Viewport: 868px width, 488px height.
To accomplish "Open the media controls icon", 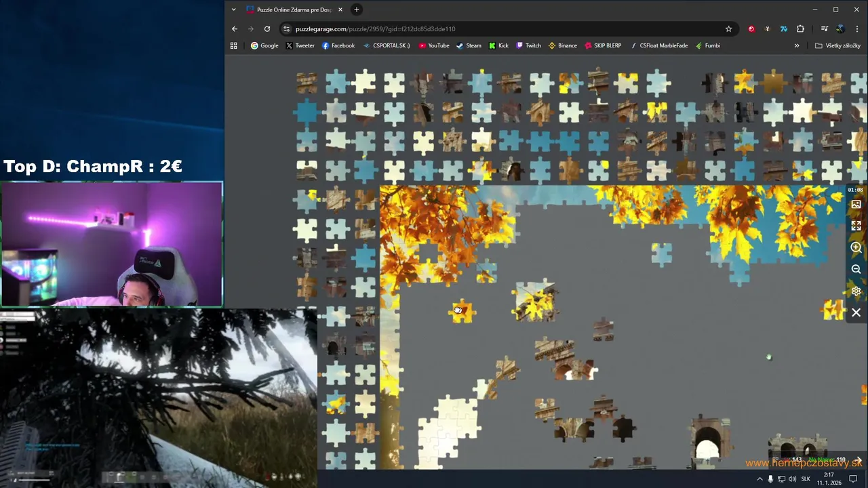I will pos(824,29).
